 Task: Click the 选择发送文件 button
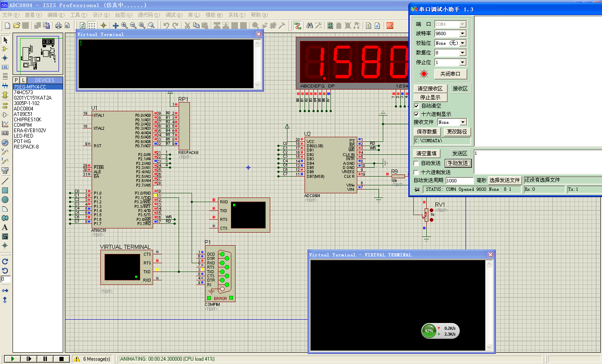(x=505, y=180)
